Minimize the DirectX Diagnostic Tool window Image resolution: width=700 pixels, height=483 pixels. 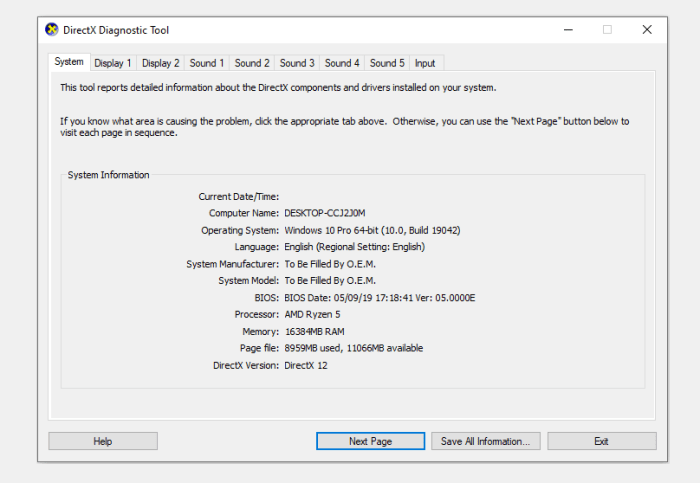tap(568, 30)
